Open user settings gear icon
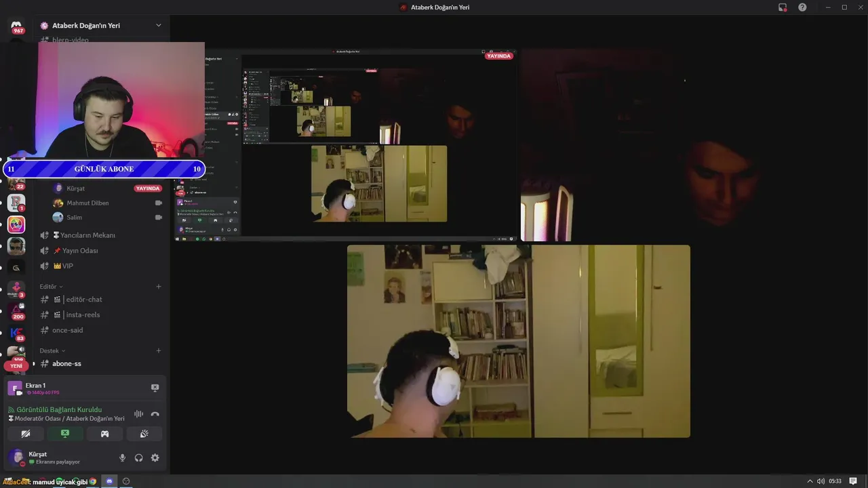 (155, 457)
